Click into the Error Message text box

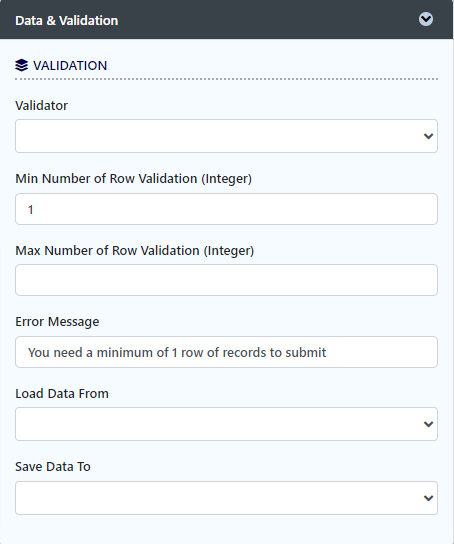pyautogui.click(x=226, y=352)
